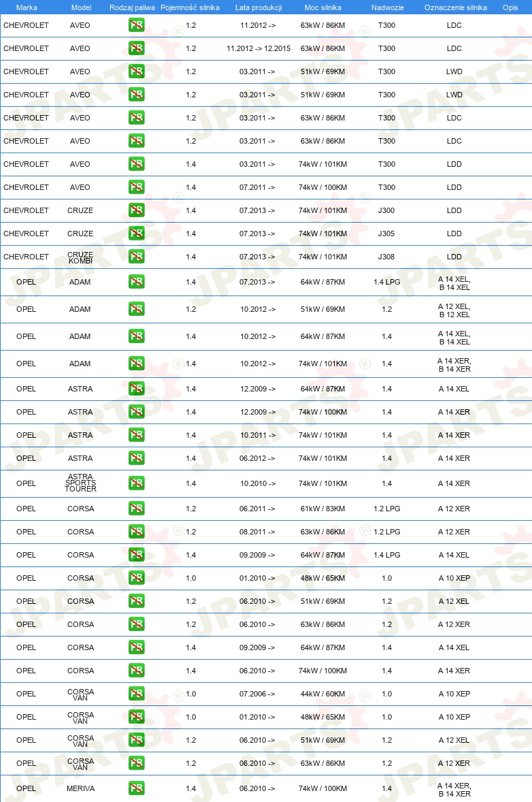This screenshot has width=532, height=802.
Task: Select the A 10 XEP code in Corsa Van 44kW row
Action: [454, 694]
